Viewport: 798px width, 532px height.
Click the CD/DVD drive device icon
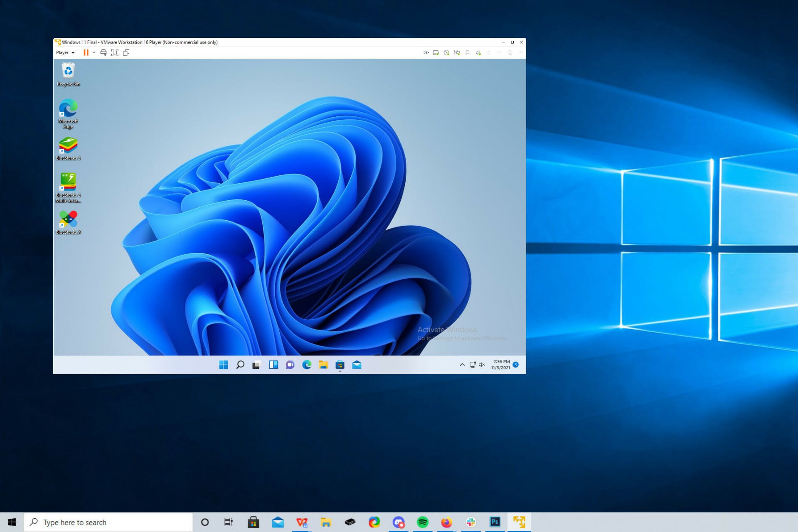tap(446, 53)
